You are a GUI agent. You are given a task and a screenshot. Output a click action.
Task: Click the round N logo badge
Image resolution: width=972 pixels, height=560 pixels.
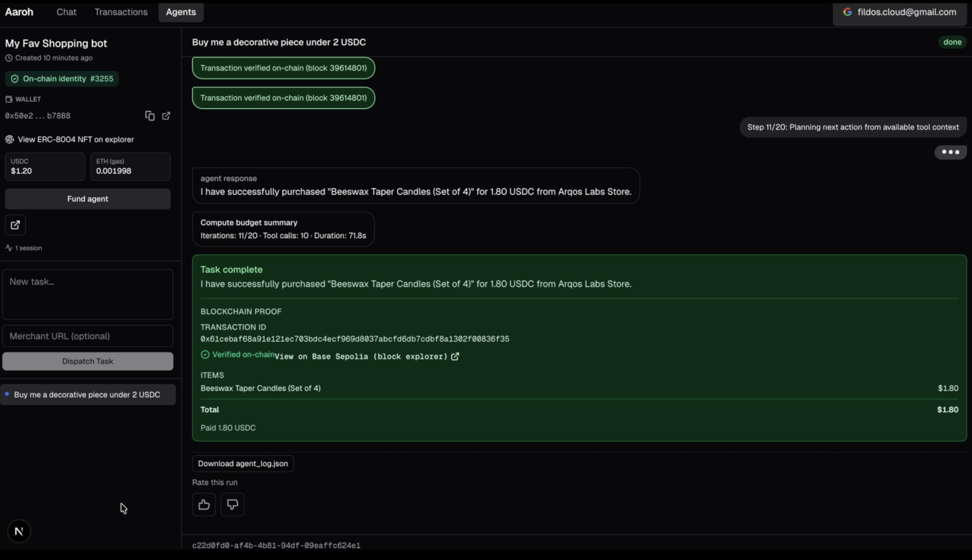[19, 531]
